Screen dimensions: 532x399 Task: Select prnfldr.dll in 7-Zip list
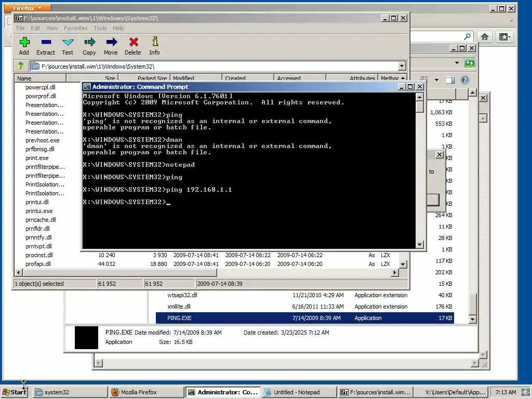pos(37,229)
